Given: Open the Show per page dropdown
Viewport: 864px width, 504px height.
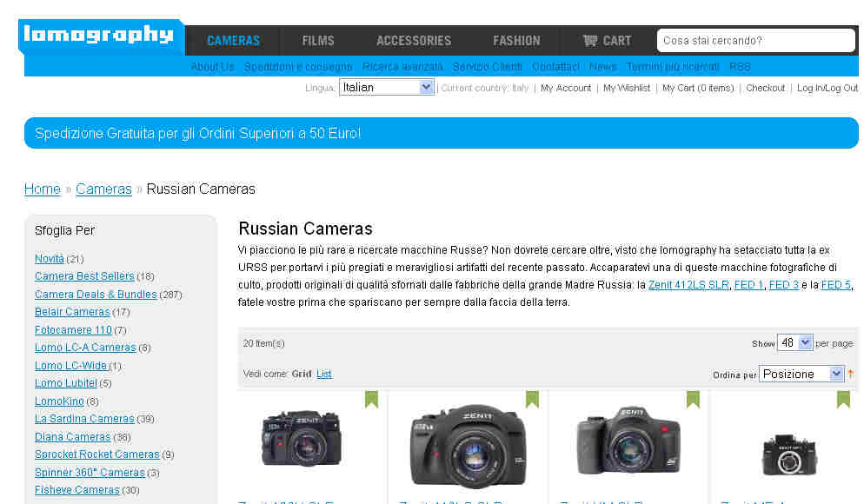Looking at the screenshot, I should [x=794, y=342].
